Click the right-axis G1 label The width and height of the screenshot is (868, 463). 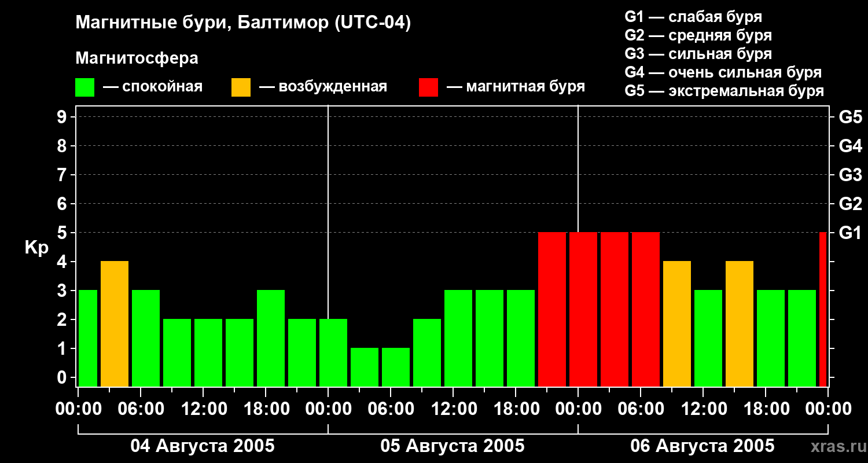pyautogui.click(x=851, y=233)
